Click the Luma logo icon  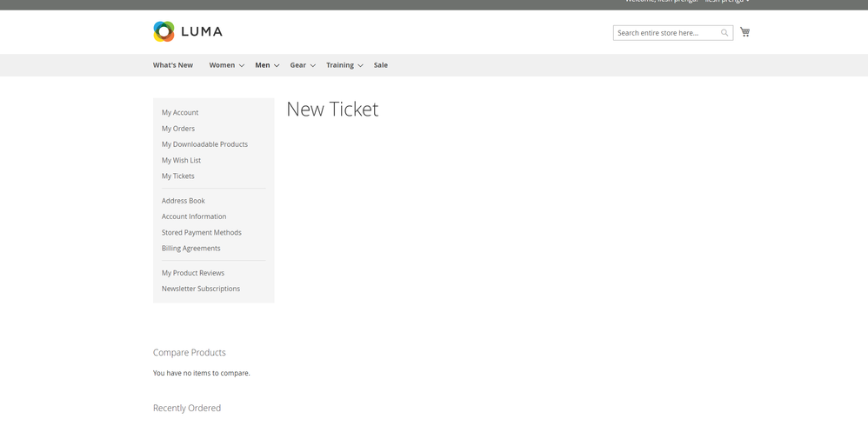(164, 32)
